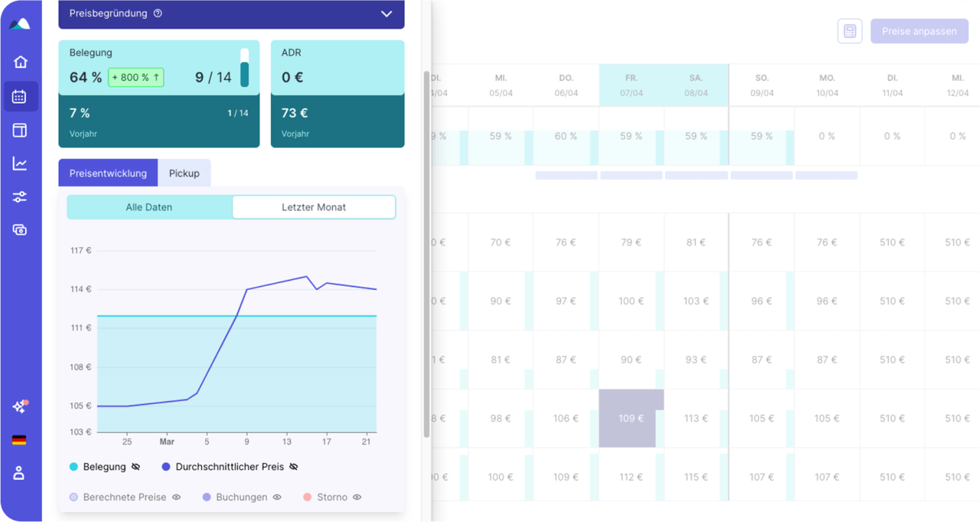Image resolution: width=980 pixels, height=522 pixels.
Task: Toggle visibility of Belegung series
Action: point(136,467)
